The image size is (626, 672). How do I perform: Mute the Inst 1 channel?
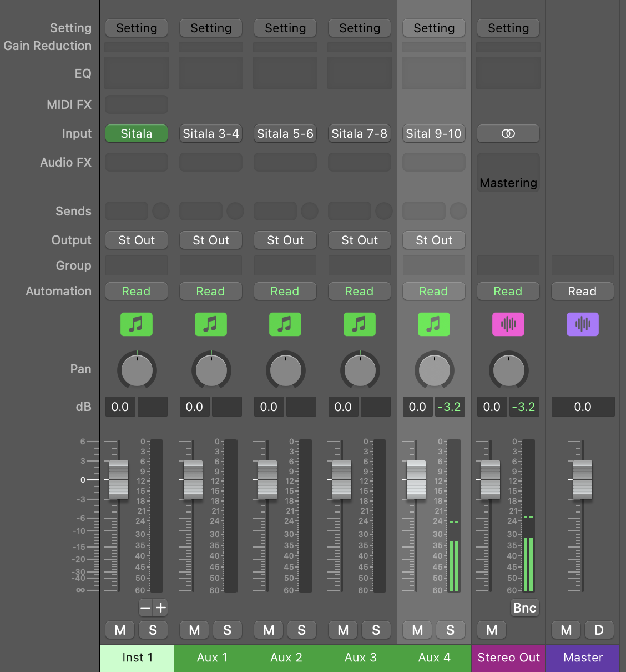pyautogui.click(x=120, y=630)
